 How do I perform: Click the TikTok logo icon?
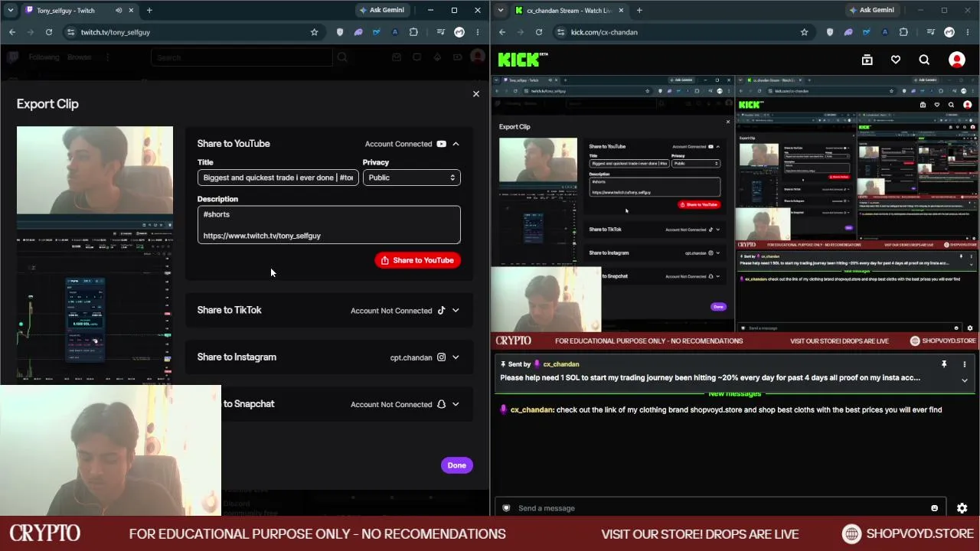pos(441,311)
